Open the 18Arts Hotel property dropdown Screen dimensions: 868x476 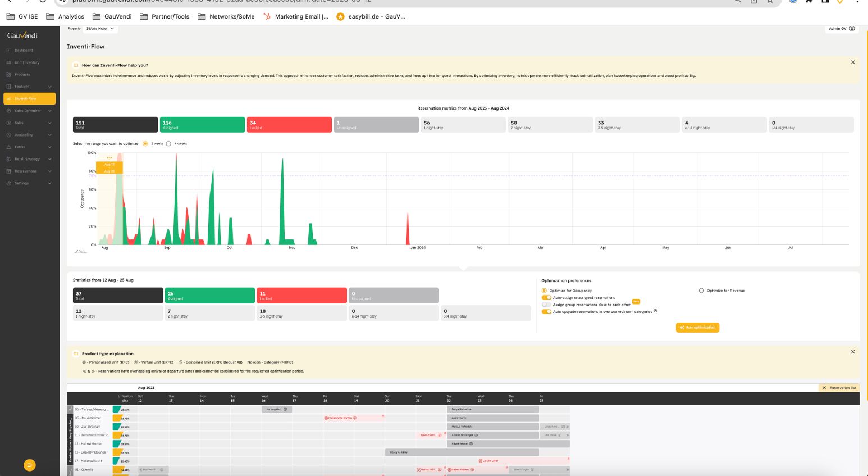pos(100,29)
